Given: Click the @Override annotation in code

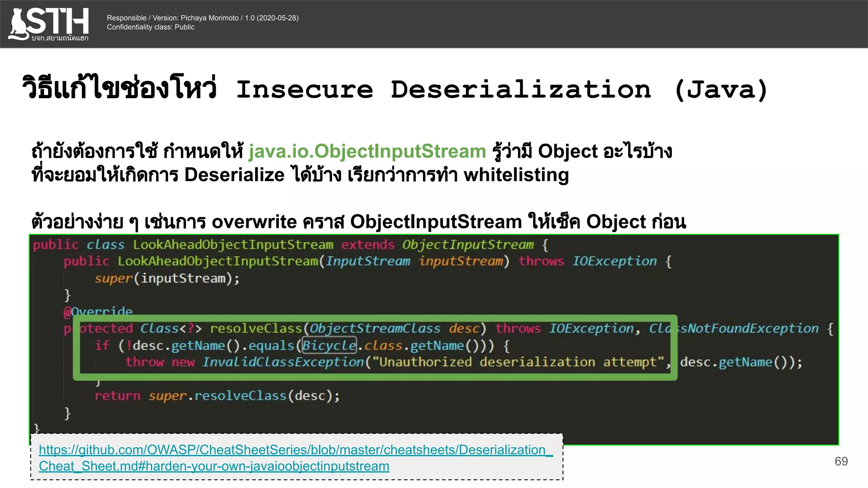Looking at the screenshot, I should 98,311.
